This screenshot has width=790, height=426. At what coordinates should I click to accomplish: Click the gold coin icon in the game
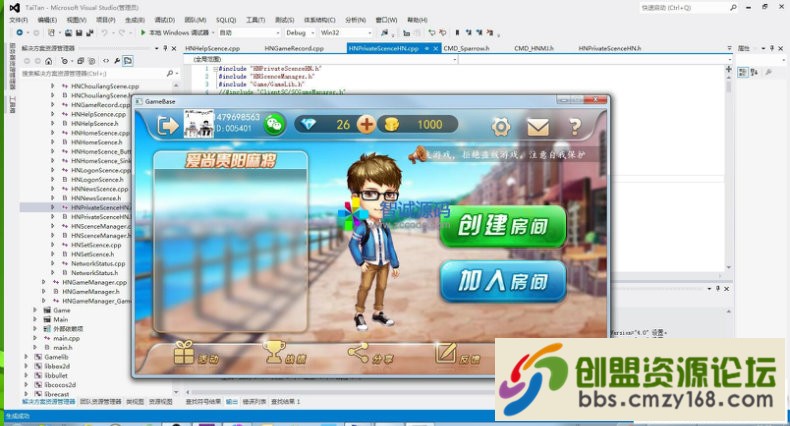coord(391,124)
